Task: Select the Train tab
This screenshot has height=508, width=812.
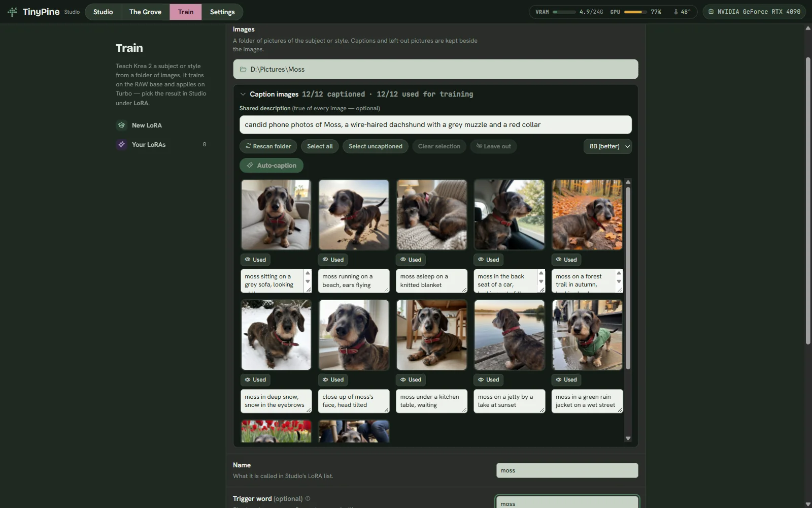Action: coord(186,12)
